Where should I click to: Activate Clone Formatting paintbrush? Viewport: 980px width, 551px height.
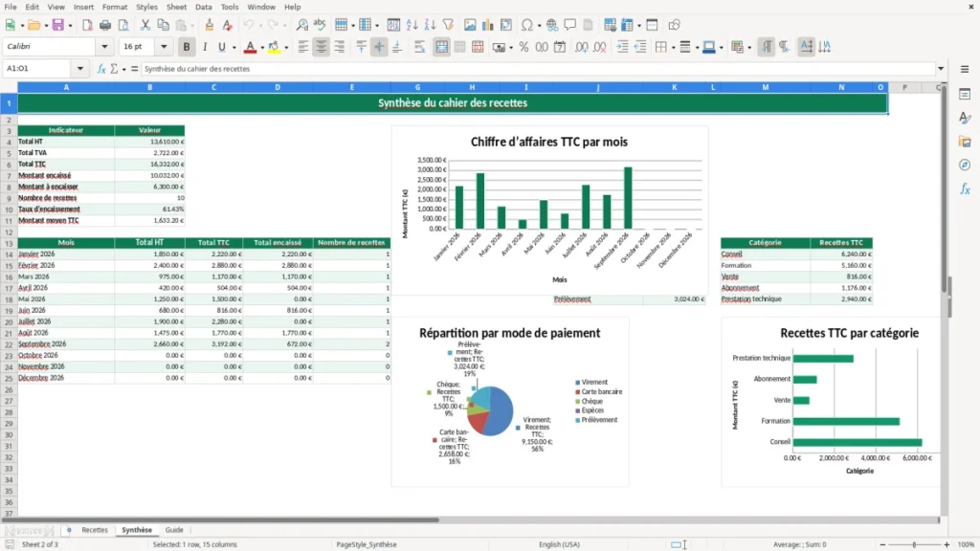pos(209,25)
